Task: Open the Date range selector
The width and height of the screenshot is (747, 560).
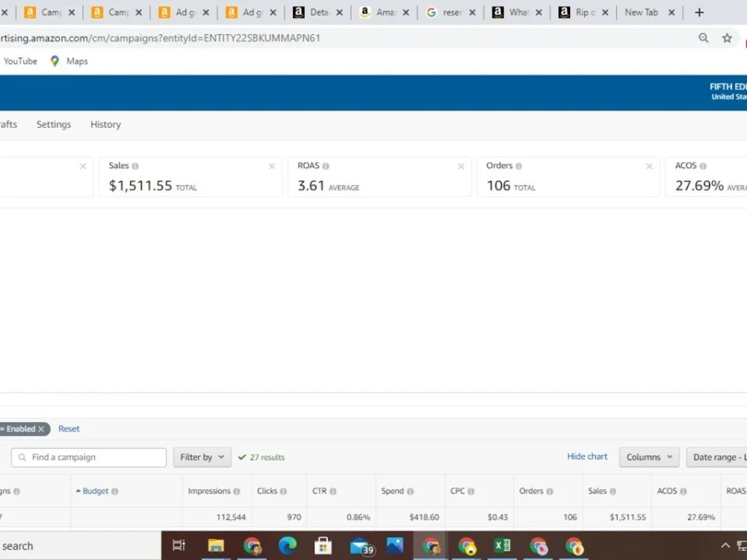Action: (717, 457)
